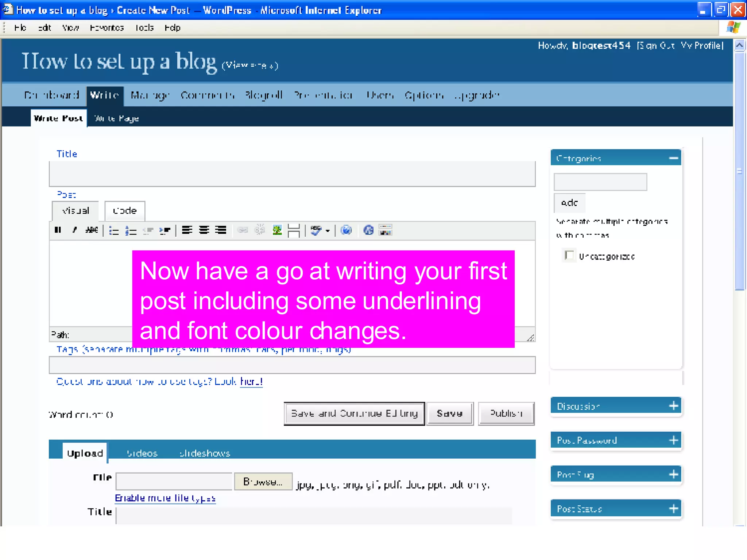Image resolution: width=747 pixels, height=560 pixels.
Task: Click Save and Continue Editing button
Action: point(354,413)
